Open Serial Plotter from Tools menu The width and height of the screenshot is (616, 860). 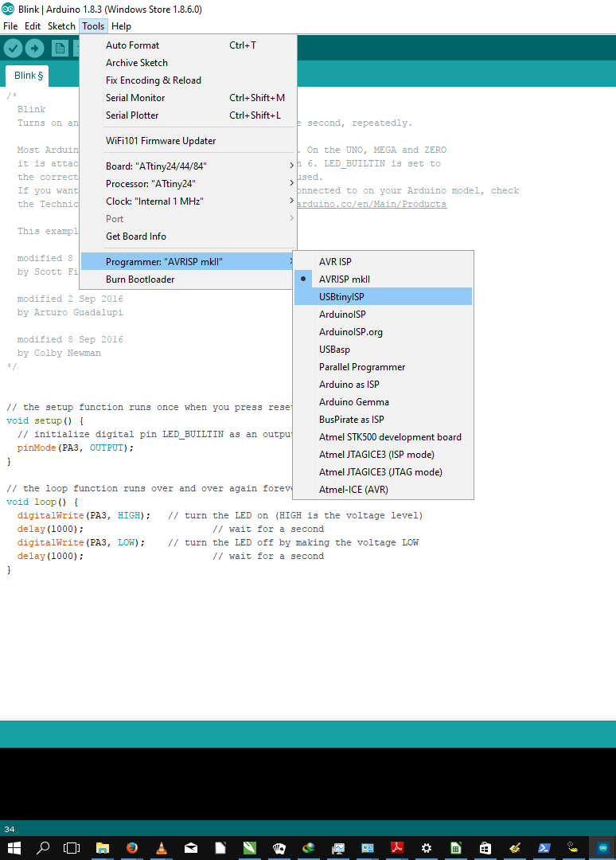point(188,115)
